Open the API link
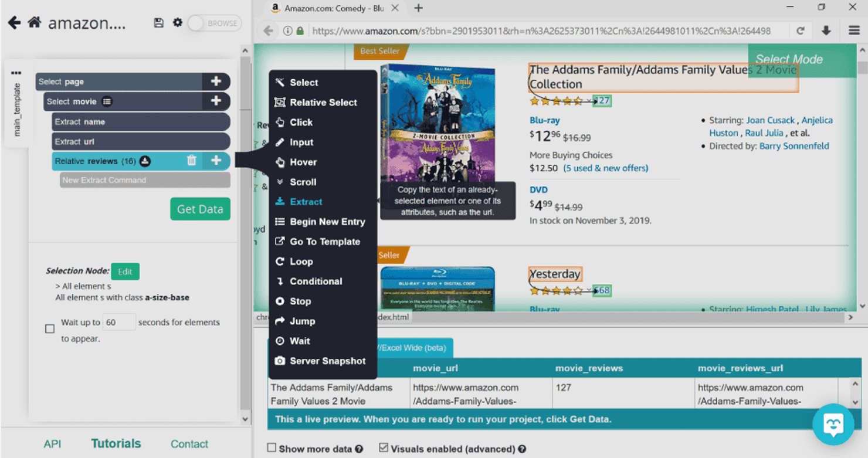The image size is (868, 458). tap(52, 444)
